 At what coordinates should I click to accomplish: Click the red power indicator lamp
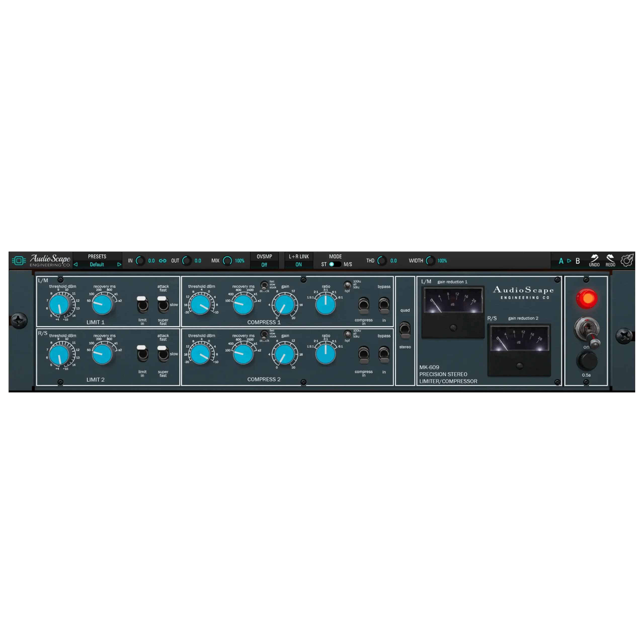587,298
